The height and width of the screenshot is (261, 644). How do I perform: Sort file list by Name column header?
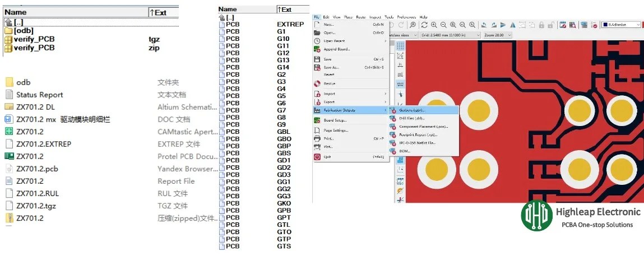click(x=76, y=12)
